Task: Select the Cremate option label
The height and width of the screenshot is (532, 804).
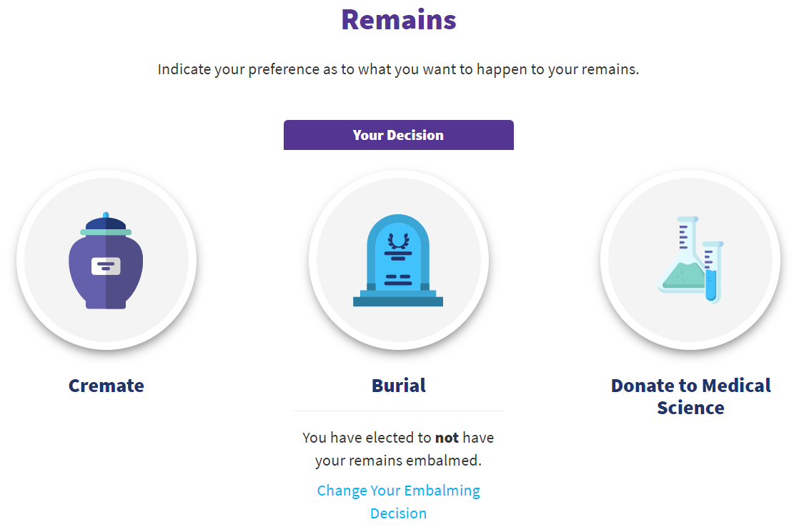Action: pyautogui.click(x=106, y=386)
